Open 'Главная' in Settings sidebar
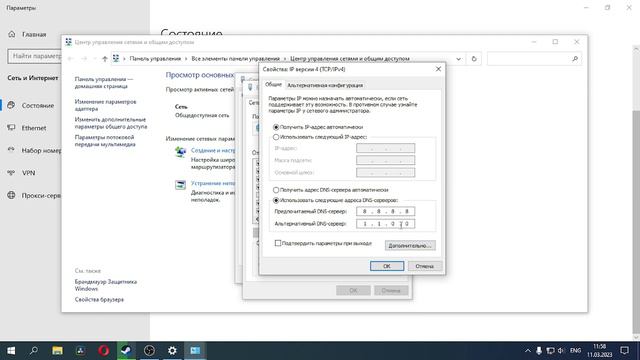 [x=34, y=35]
